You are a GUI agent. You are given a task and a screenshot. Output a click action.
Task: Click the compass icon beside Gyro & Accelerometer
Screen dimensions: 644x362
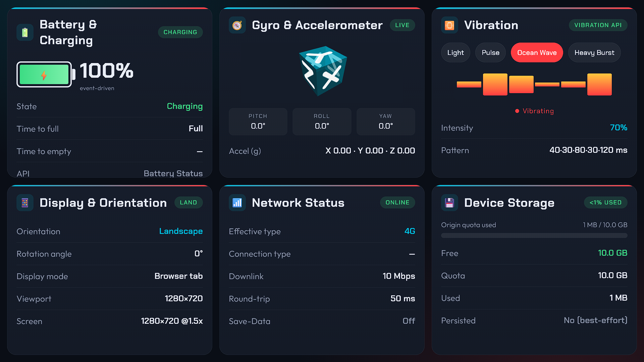[x=237, y=25]
